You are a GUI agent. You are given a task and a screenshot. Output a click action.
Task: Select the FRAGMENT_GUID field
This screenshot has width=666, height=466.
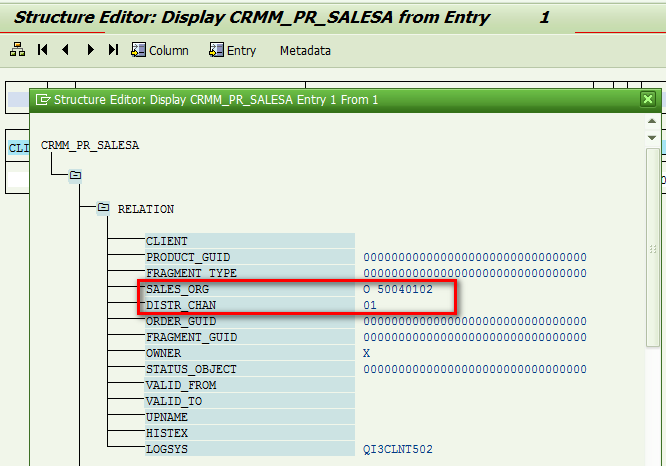pyautogui.click(x=250, y=337)
